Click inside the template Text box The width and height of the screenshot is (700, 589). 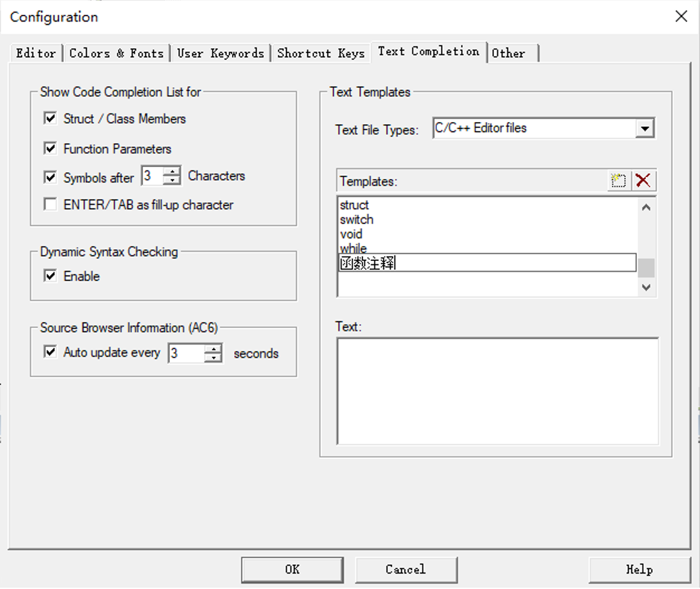coord(497,390)
